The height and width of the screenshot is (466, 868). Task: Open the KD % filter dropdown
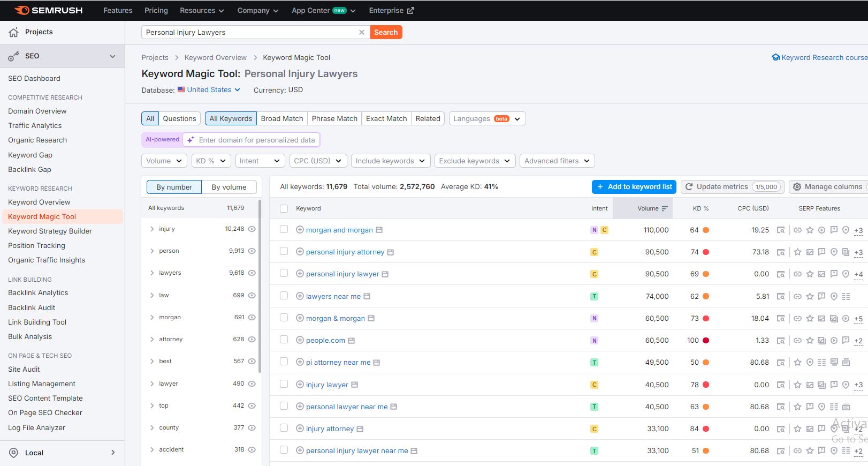tap(211, 161)
